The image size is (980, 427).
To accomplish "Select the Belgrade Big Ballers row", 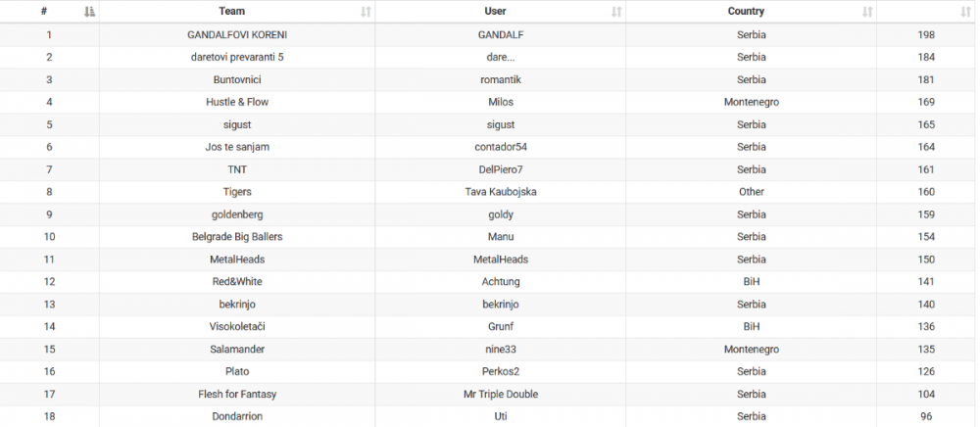I will click(x=237, y=237).
